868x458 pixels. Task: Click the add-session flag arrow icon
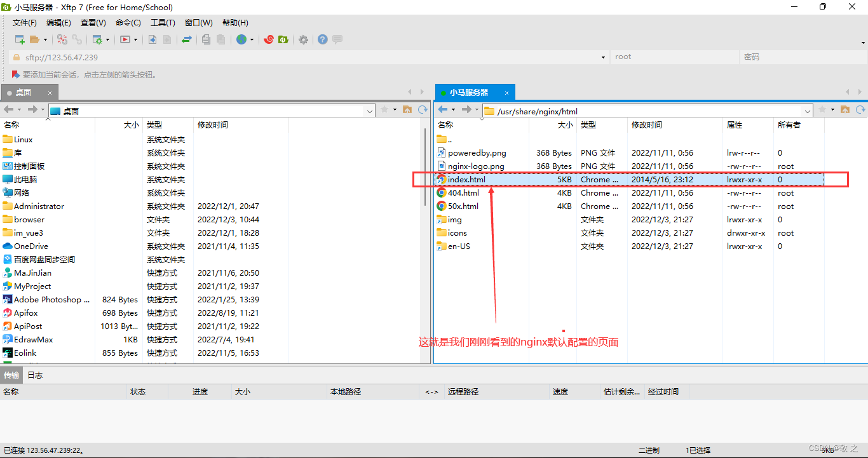click(x=16, y=74)
